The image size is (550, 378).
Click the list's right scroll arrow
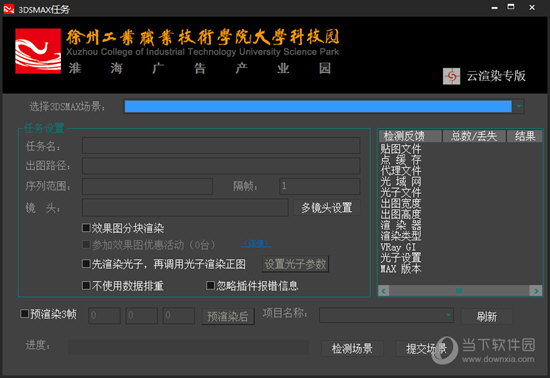(536, 291)
